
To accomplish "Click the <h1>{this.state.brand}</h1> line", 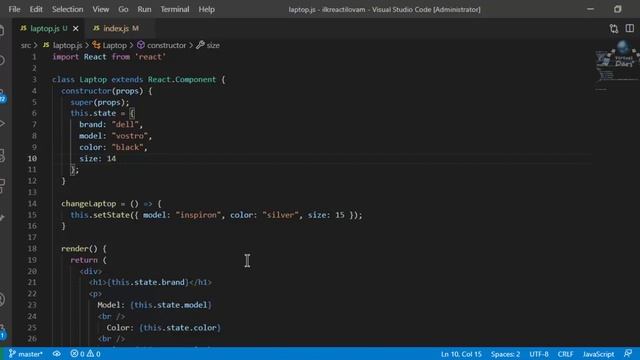I will (150, 282).
